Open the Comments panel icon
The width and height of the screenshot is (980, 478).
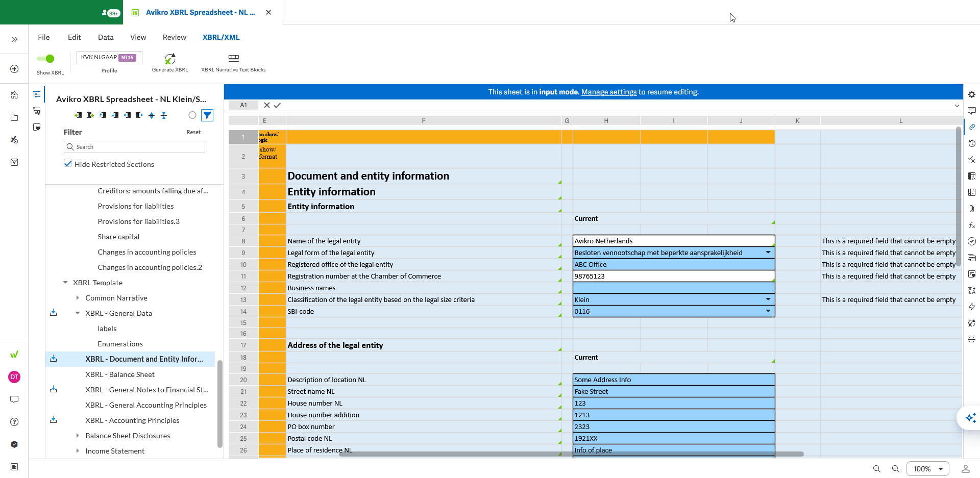click(x=972, y=110)
